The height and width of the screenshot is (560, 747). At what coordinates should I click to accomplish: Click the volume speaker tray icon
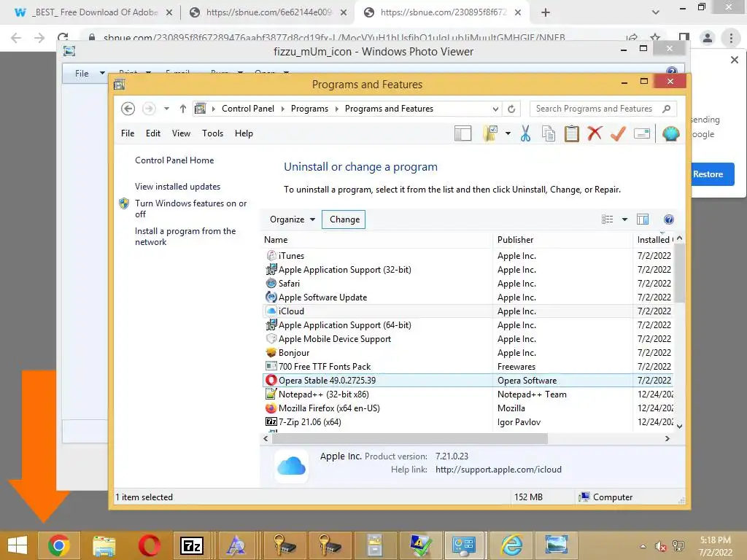[x=660, y=546]
